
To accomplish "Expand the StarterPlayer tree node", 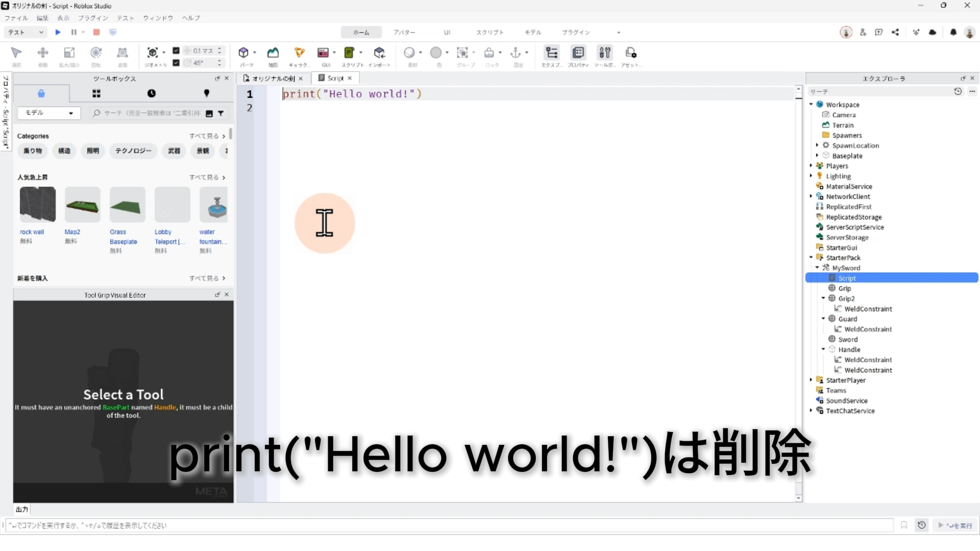I will click(811, 380).
